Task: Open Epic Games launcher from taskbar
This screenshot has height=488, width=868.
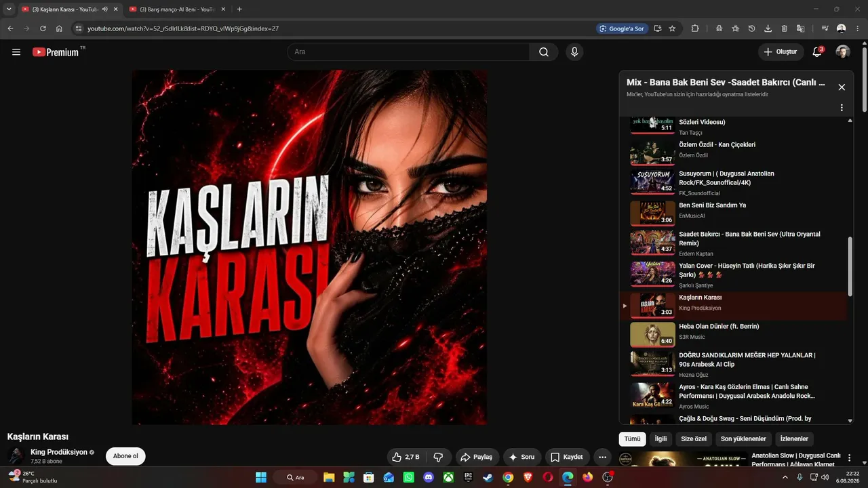Action: click(x=468, y=477)
